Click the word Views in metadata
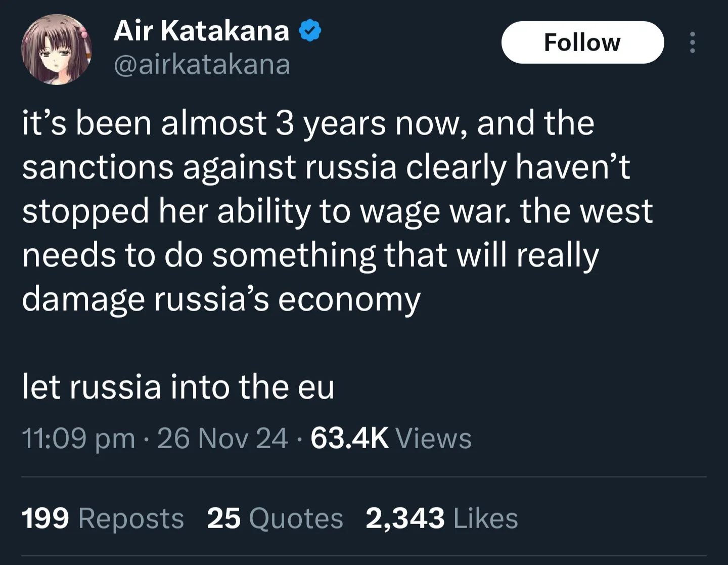This screenshot has width=728, height=565. [434, 438]
